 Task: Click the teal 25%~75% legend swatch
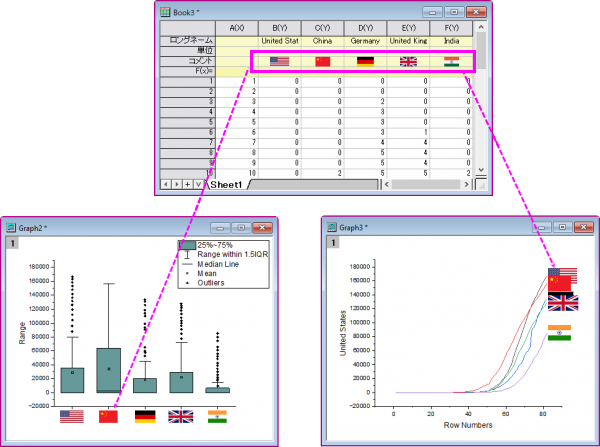tap(187, 245)
